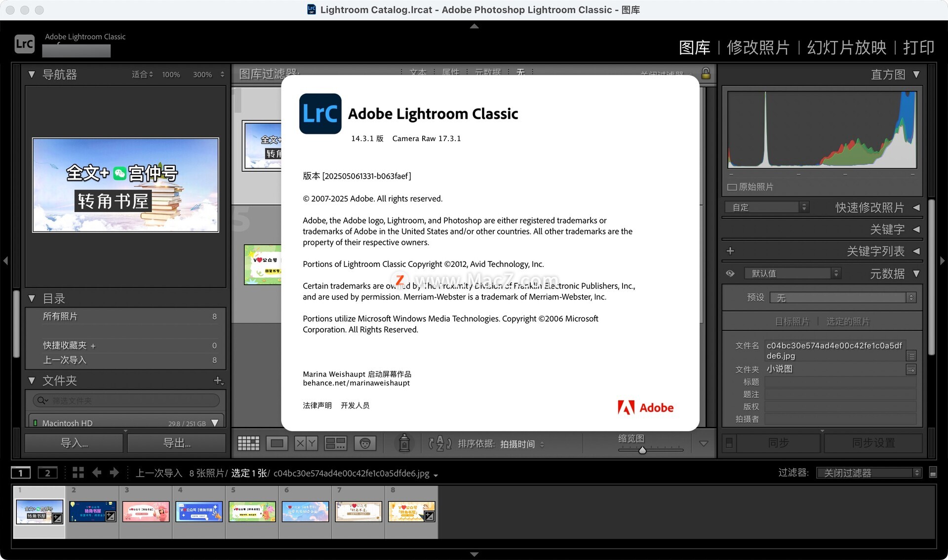Screen dimensions: 948x560
Task: Expand the Macintosh HD volume
Action: point(215,423)
